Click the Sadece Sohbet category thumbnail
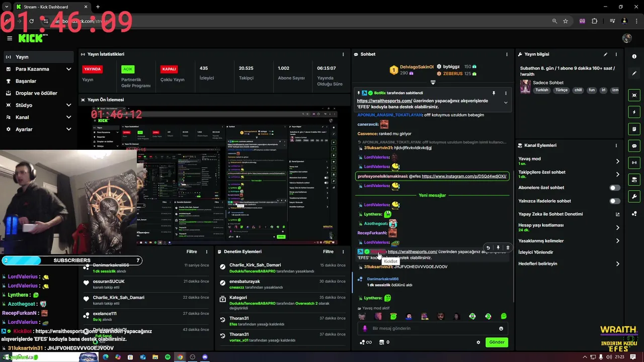Screen dimensions: 644x362 pyautogui.click(x=525, y=86)
